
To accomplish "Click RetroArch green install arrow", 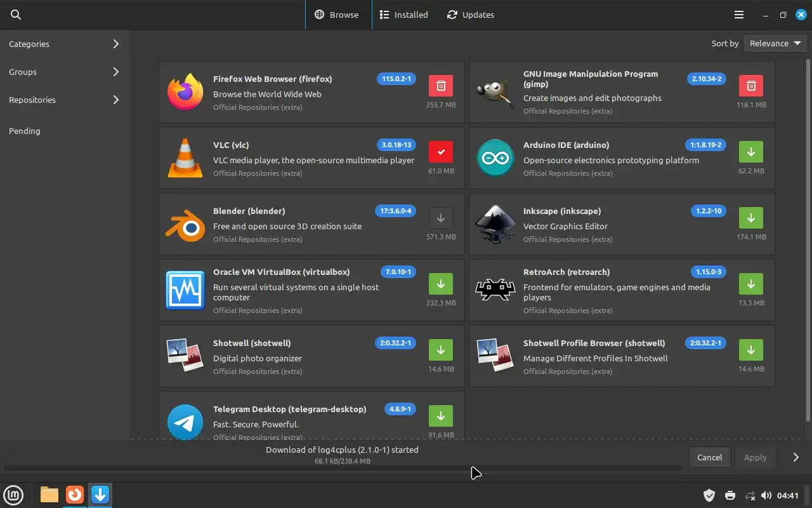I will click(751, 284).
